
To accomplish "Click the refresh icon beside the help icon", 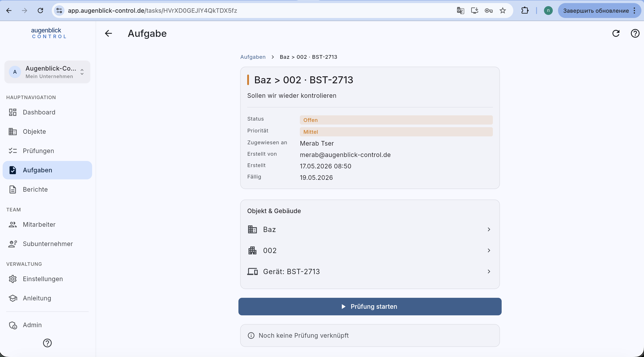I will (x=616, y=33).
